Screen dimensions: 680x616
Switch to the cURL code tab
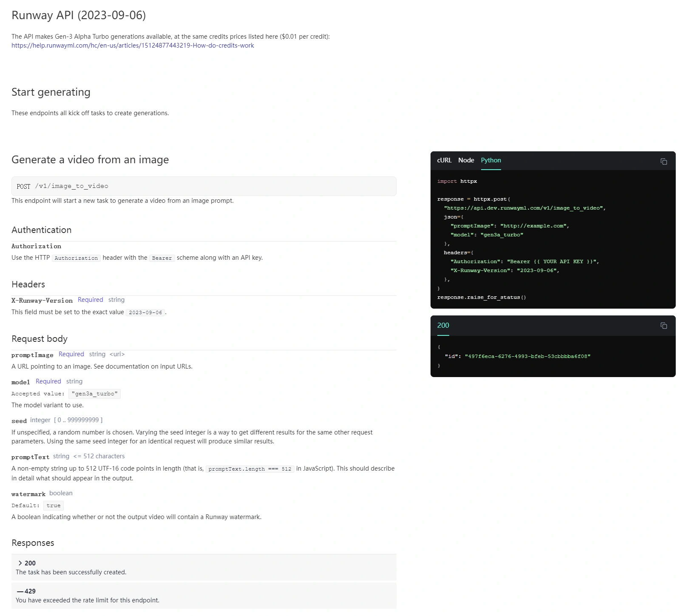[444, 160]
